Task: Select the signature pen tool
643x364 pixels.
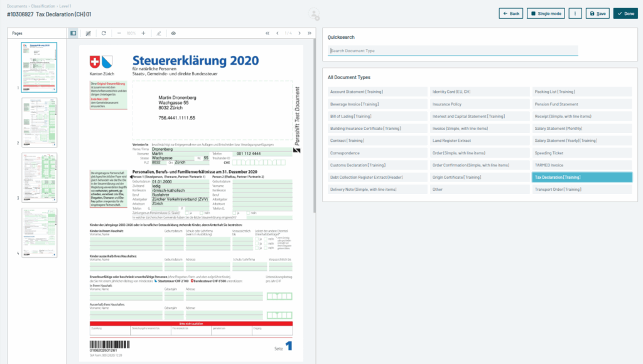Action: coord(159,33)
